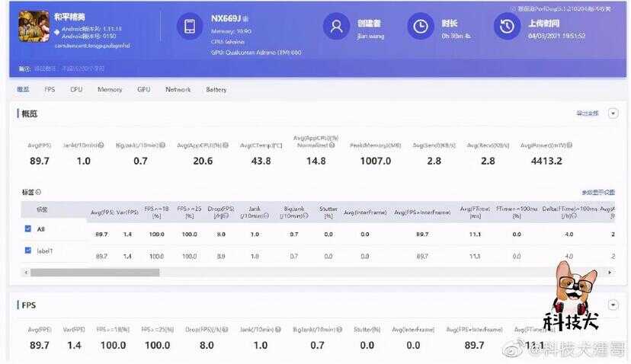Click the edit icon next to NX669J
The height and width of the screenshot is (364, 631).
pos(245,19)
